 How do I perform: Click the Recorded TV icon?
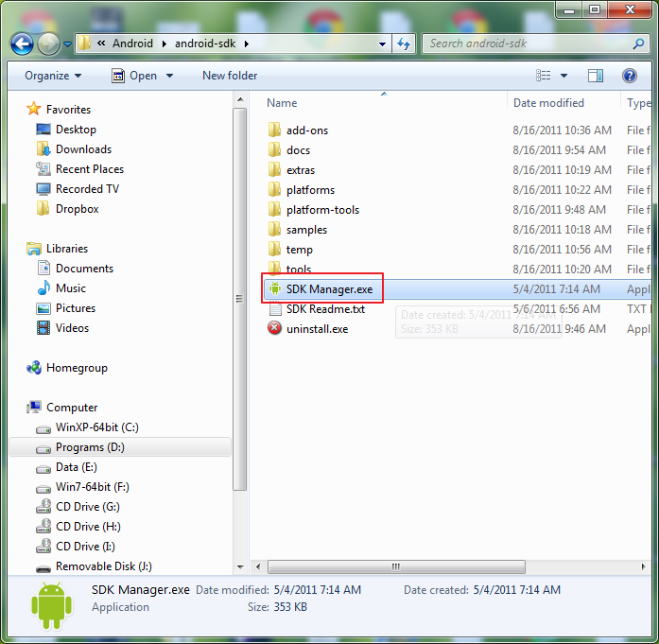pyautogui.click(x=43, y=189)
